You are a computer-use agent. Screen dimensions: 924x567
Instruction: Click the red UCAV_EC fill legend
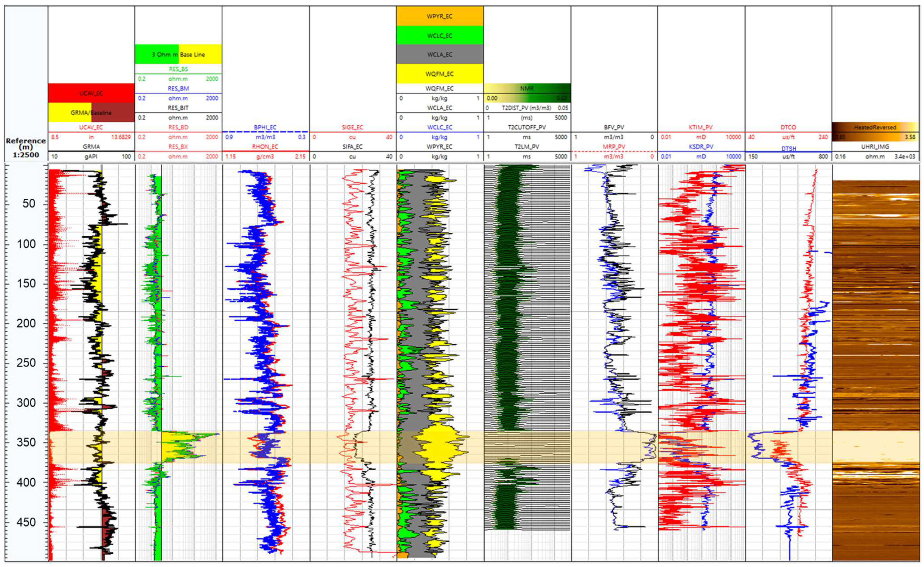coord(91,93)
